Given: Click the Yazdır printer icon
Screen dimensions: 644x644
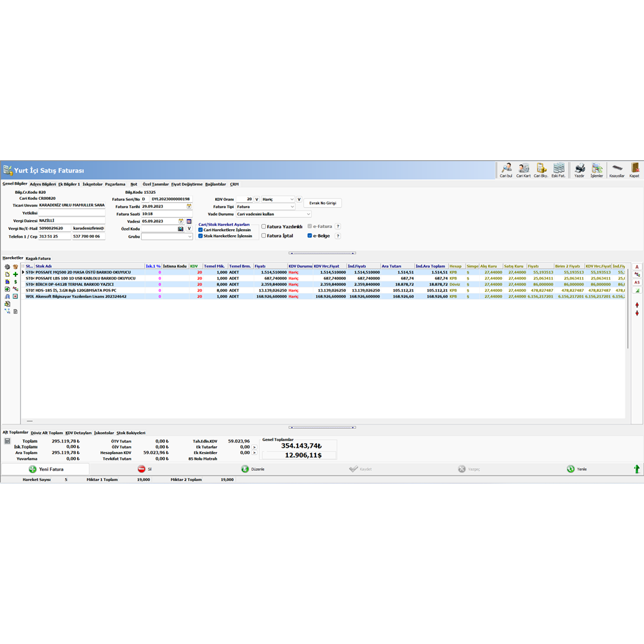Looking at the screenshot, I should pyautogui.click(x=579, y=169).
